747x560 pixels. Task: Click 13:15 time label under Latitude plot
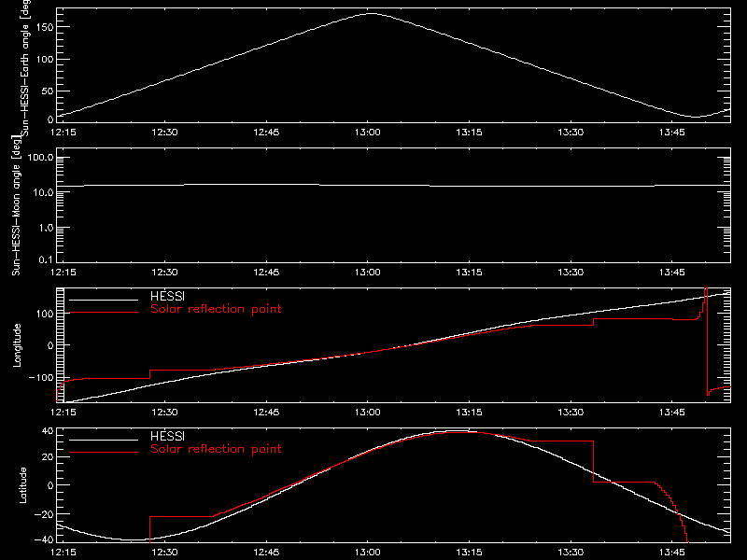click(470, 552)
